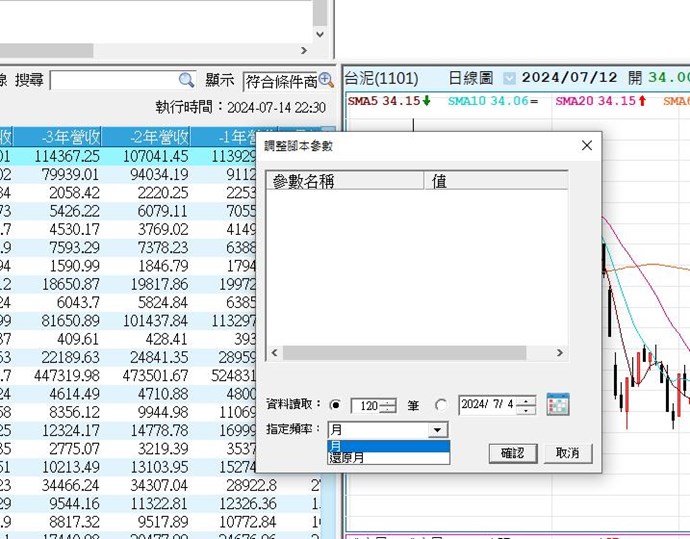
Task: Close the 調整腳本參數 dialog
Action: click(x=587, y=146)
